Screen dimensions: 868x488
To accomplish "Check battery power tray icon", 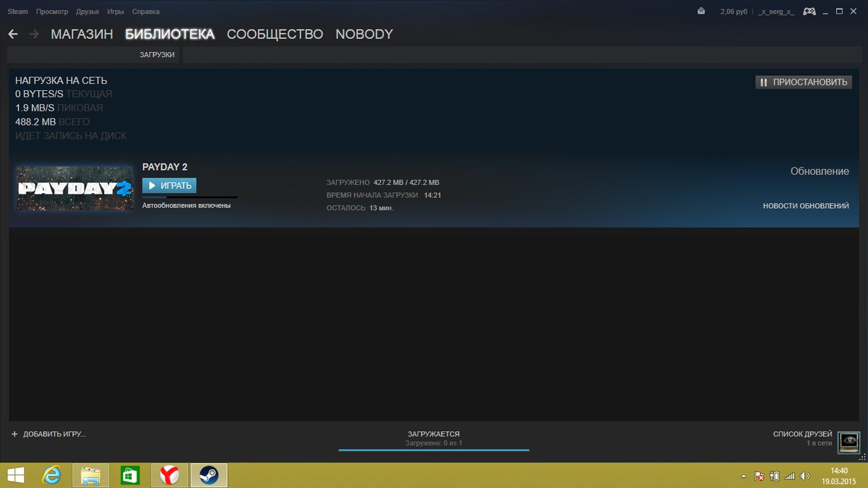I will (774, 476).
